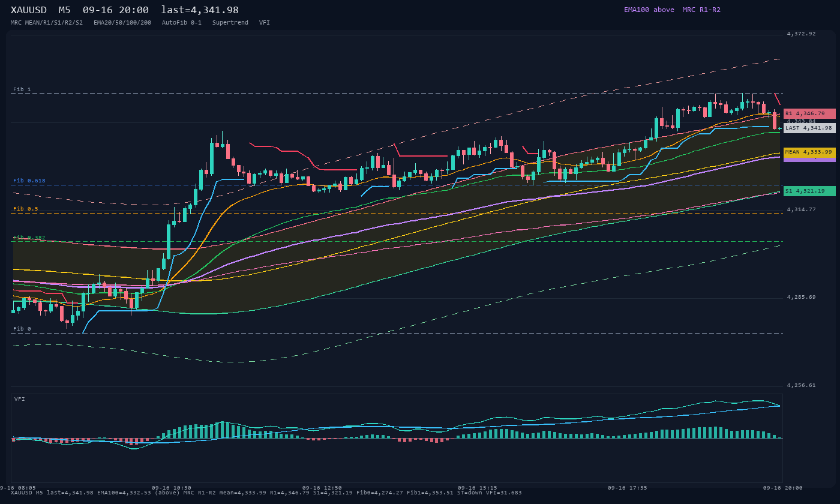Click the green 'S1 4,321.19' price tag
Screen dimensions: 840x504
pyautogui.click(x=809, y=191)
